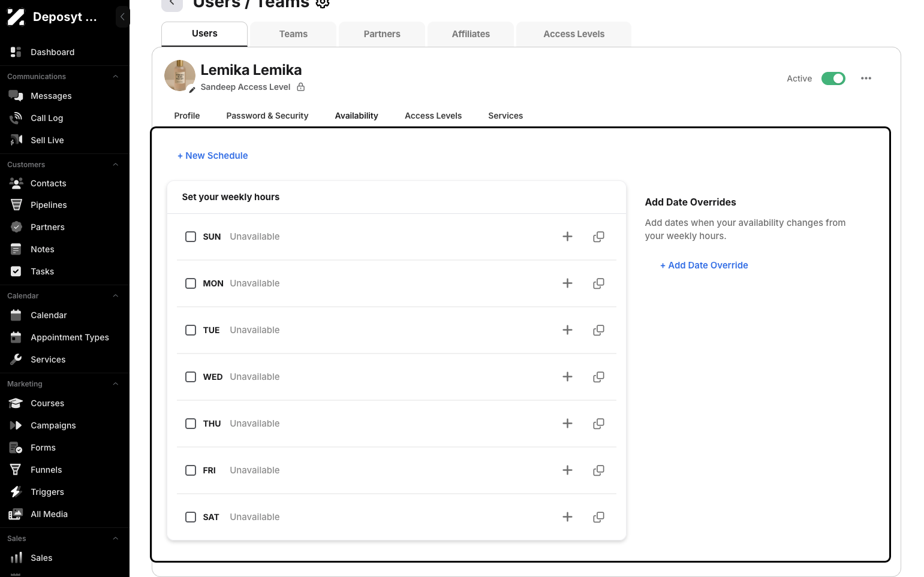Add time slot for Monday

(567, 283)
